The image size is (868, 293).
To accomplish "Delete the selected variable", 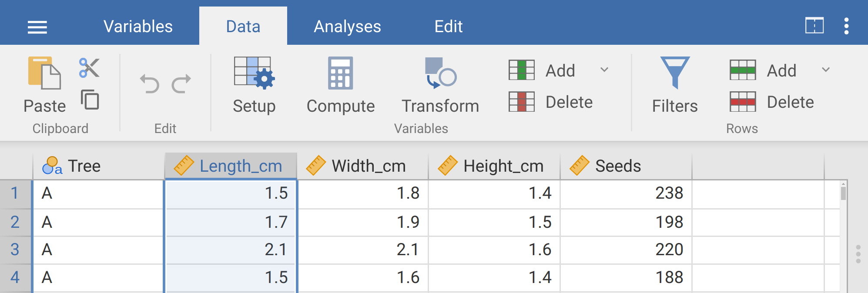I will click(x=551, y=102).
